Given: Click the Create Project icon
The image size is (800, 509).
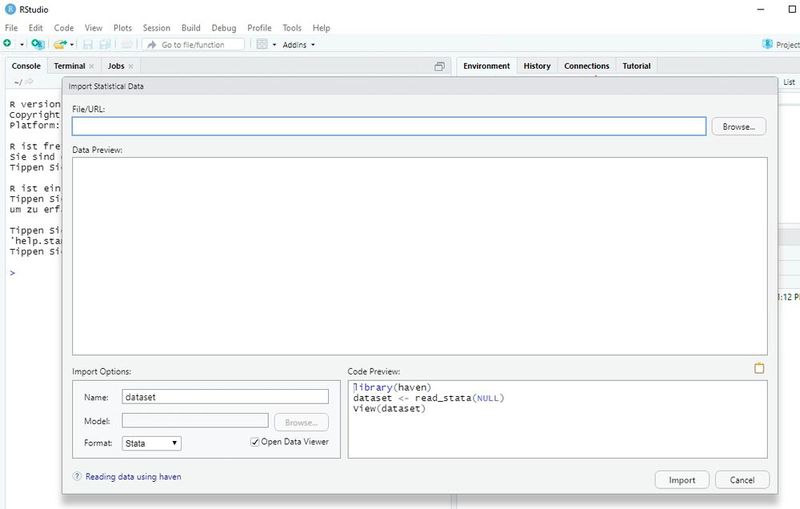Looking at the screenshot, I should tap(37, 44).
